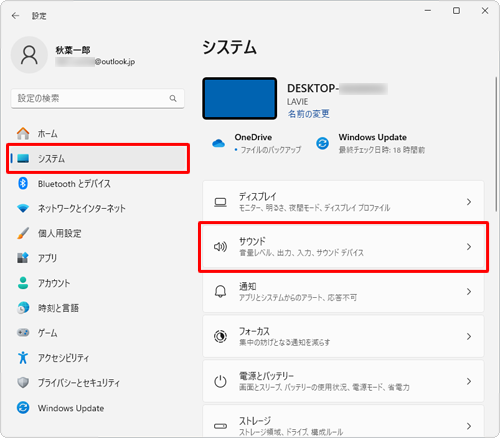Open the ストレージ settings card

(x=343, y=421)
